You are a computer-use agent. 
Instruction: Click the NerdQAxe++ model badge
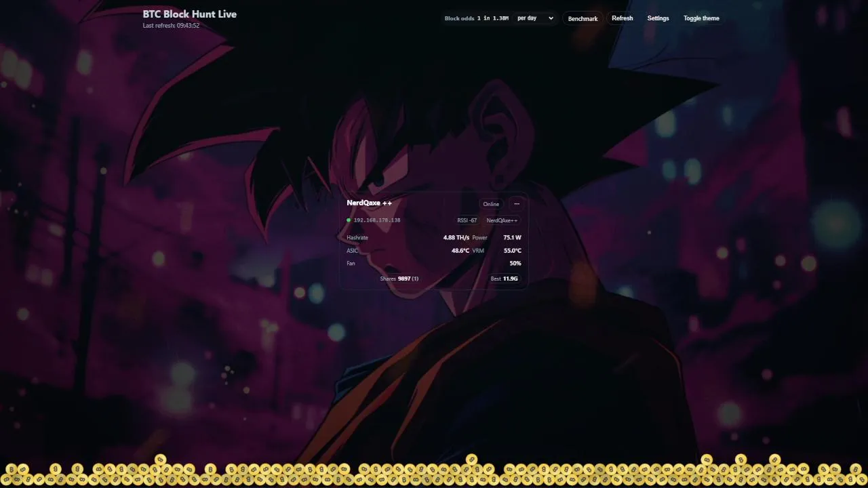(502, 220)
